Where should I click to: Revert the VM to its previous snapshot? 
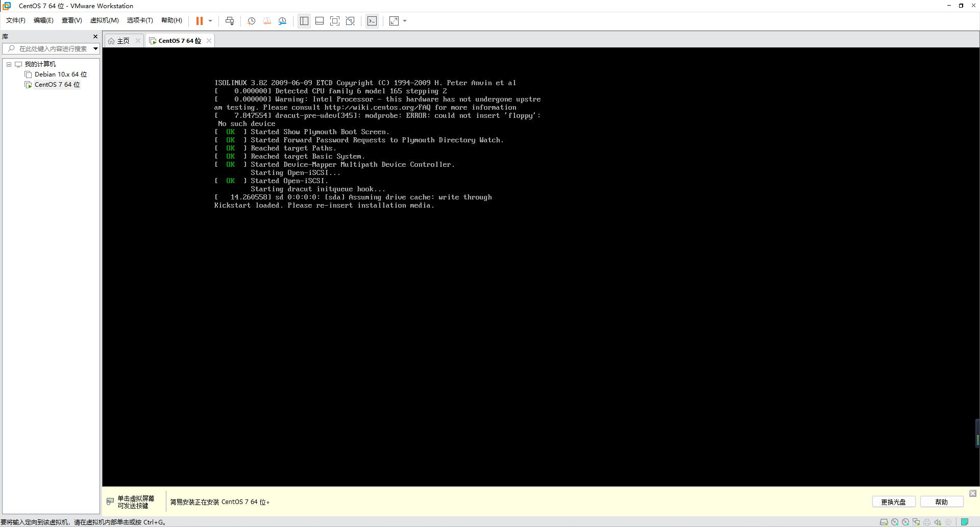(267, 21)
